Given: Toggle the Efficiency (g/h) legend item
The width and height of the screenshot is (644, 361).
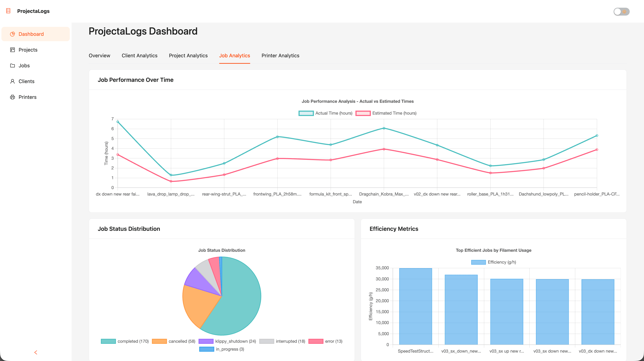Looking at the screenshot, I should [x=493, y=262].
